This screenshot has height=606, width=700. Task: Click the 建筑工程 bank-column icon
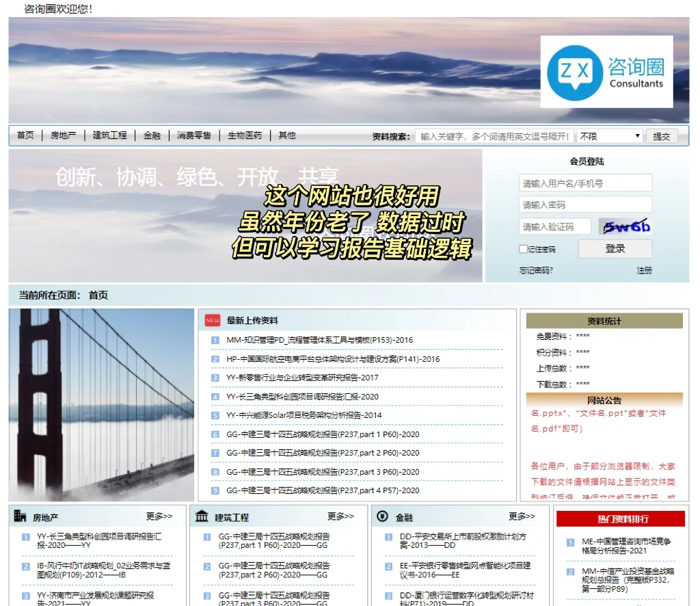(x=202, y=516)
